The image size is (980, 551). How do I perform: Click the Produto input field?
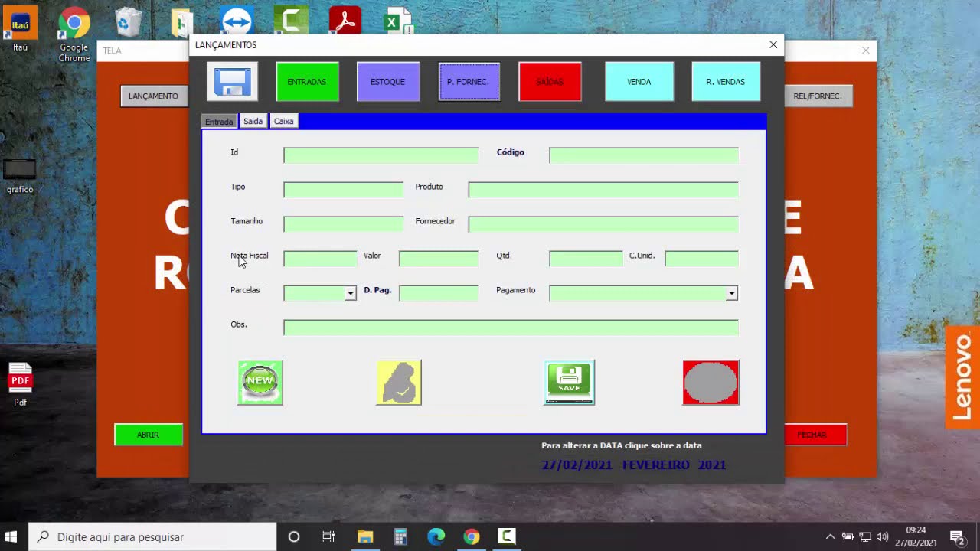pos(603,190)
